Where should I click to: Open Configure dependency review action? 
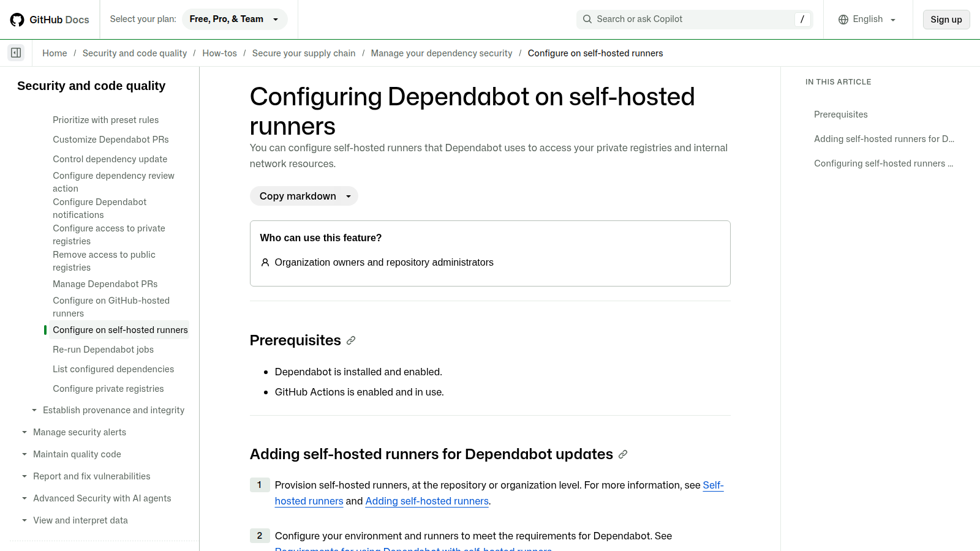tap(114, 182)
